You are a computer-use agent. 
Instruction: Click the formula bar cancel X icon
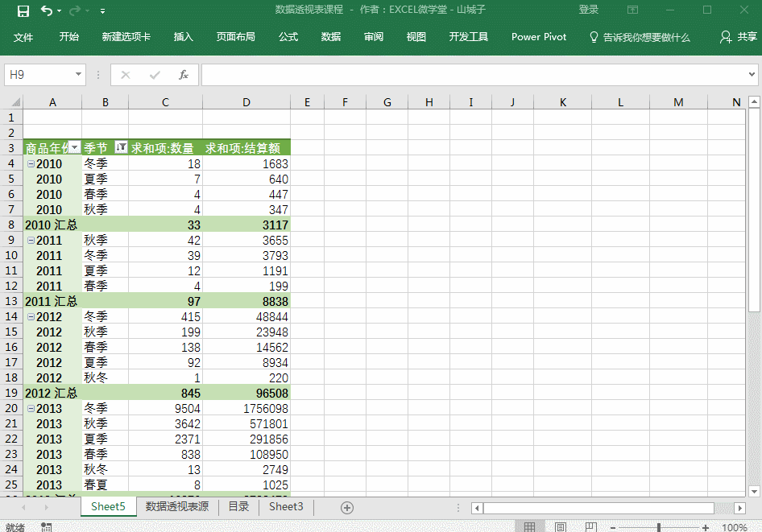[x=126, y=75]
